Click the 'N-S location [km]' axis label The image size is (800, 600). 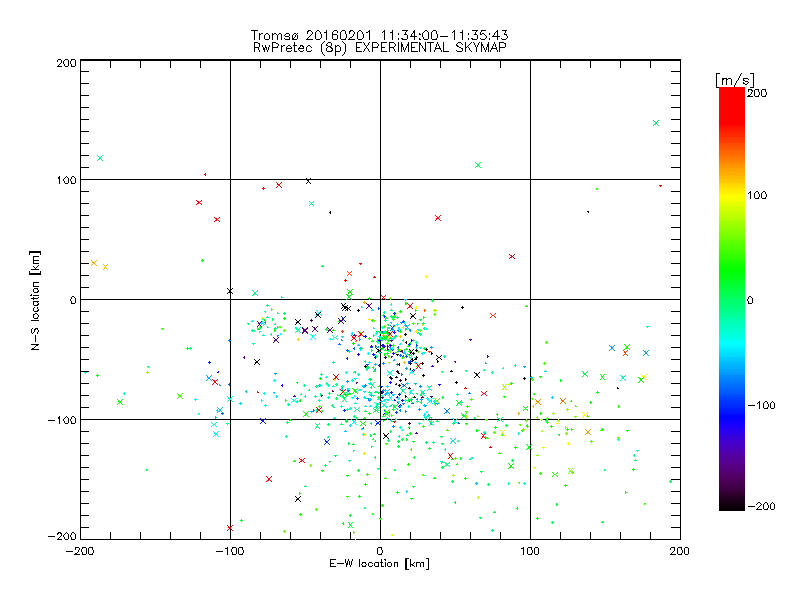(x=35, y=300)
